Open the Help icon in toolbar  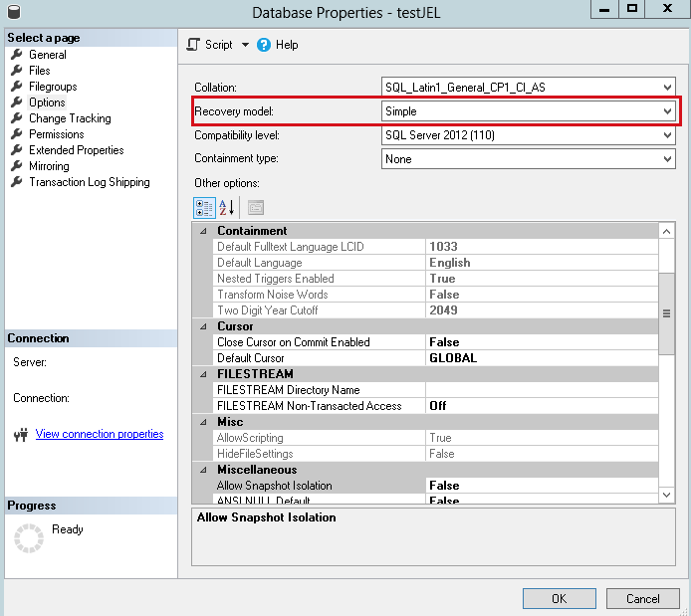(x=264, y=45)
